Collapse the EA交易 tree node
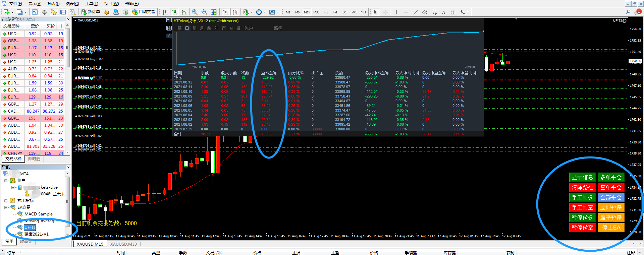The height and width of the screenshot is (255, 644). (6, 207)
